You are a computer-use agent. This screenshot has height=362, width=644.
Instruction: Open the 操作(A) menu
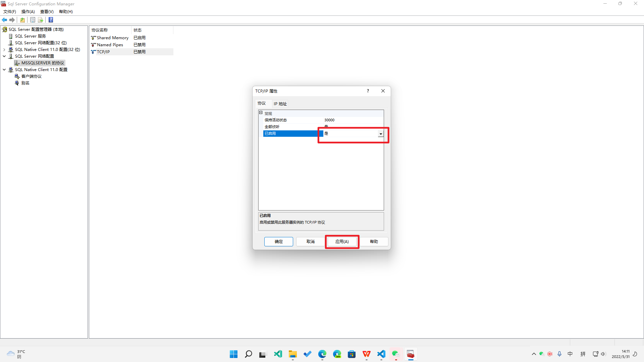(x=28, y=12)
